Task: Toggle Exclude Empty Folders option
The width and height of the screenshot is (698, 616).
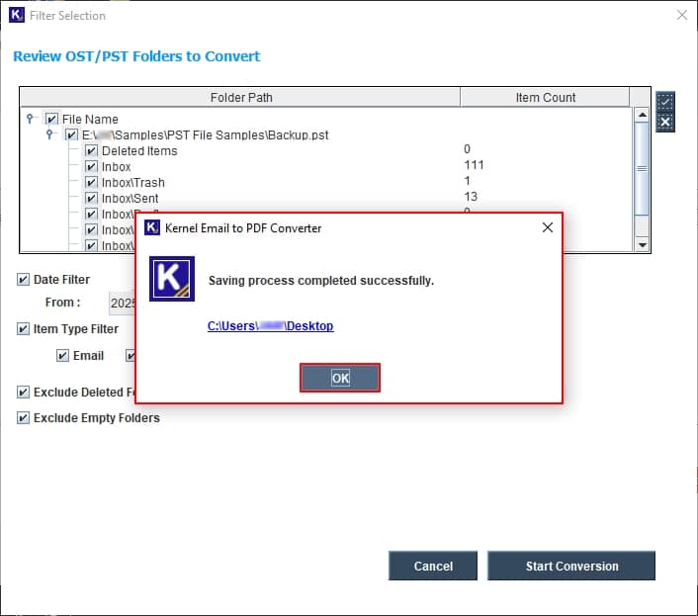Action: pyautogui.click(x=23, y=417)
